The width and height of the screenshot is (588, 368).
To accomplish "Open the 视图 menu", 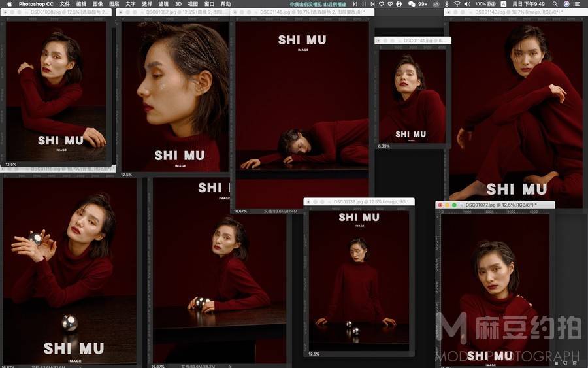I will coord(193,4).
